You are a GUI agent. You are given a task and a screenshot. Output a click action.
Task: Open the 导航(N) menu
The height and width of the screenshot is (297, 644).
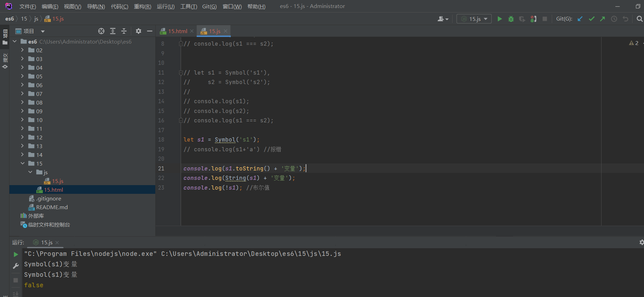96,7
